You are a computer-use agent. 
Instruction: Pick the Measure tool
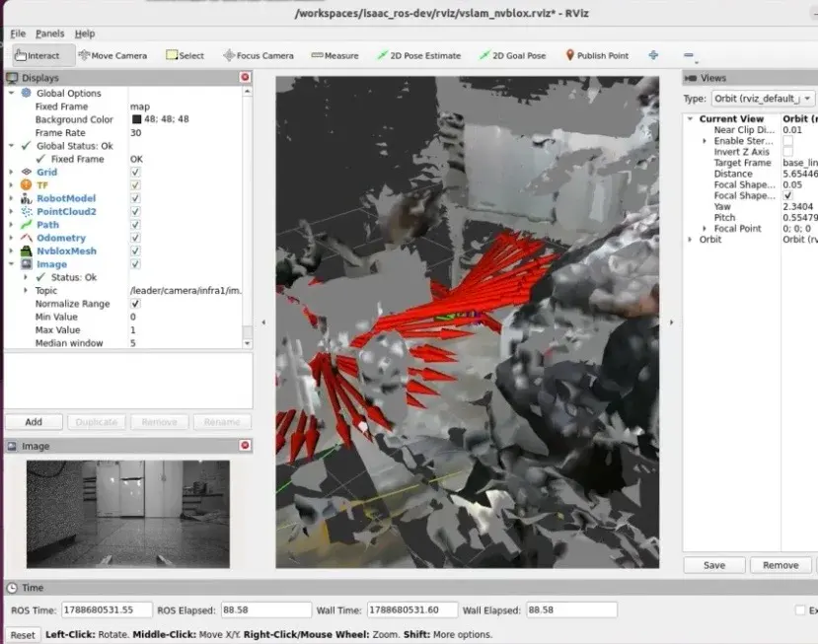click(x=335, y=55)
